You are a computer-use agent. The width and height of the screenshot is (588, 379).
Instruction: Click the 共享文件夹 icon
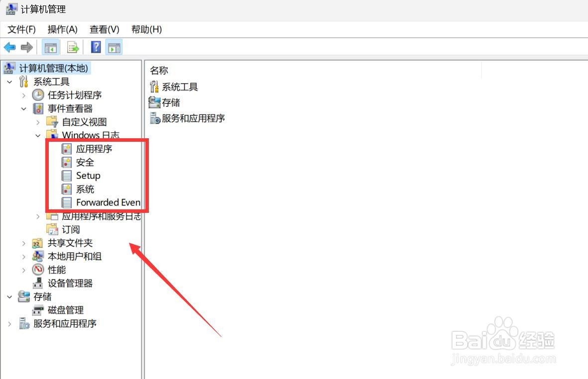(37, 243)
